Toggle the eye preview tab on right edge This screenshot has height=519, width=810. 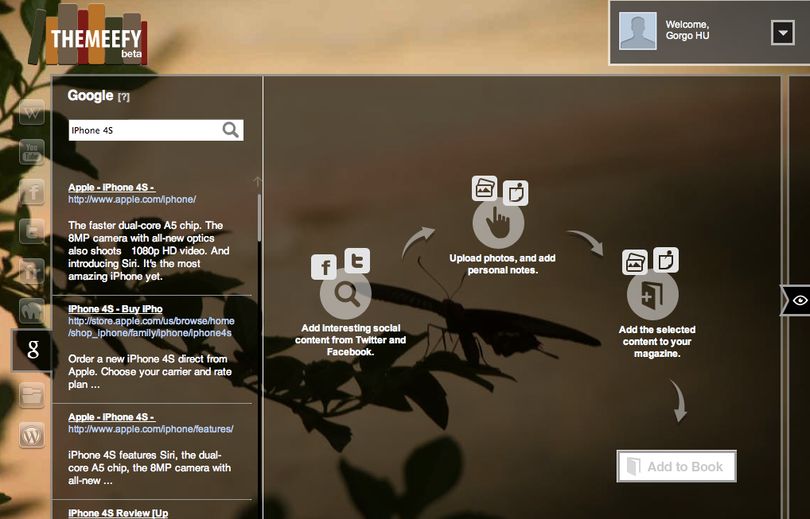[796, 300]
